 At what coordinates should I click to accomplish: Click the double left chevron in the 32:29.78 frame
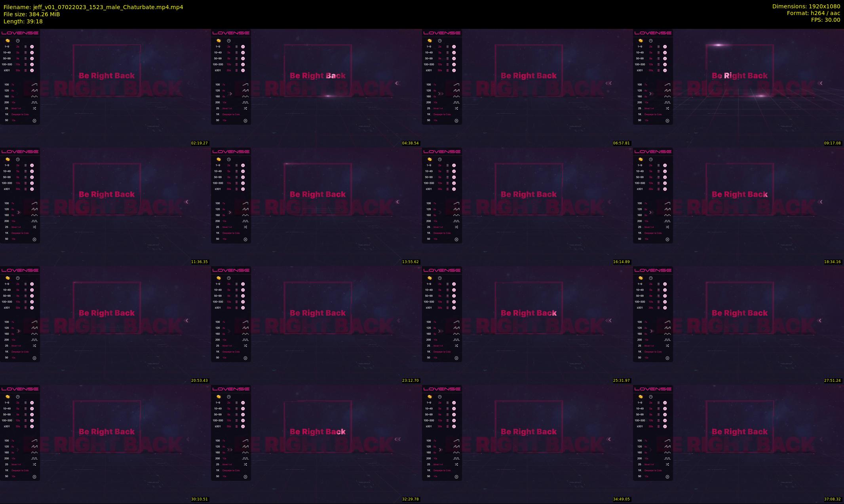[398, 439]
